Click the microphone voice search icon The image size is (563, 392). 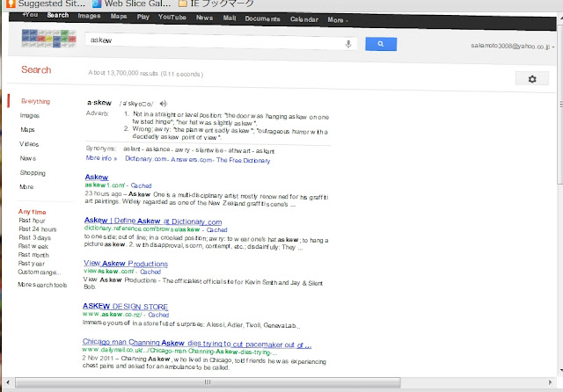348,44
